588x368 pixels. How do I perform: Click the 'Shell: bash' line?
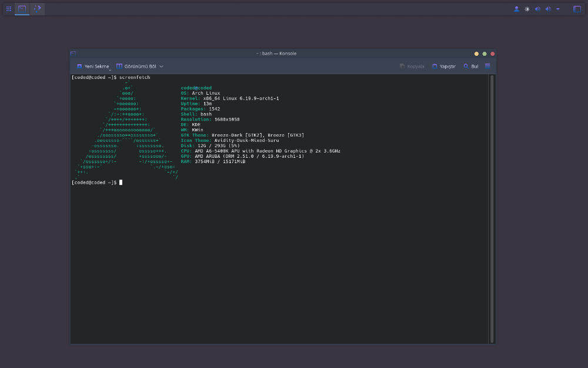[x=196, y=114]
